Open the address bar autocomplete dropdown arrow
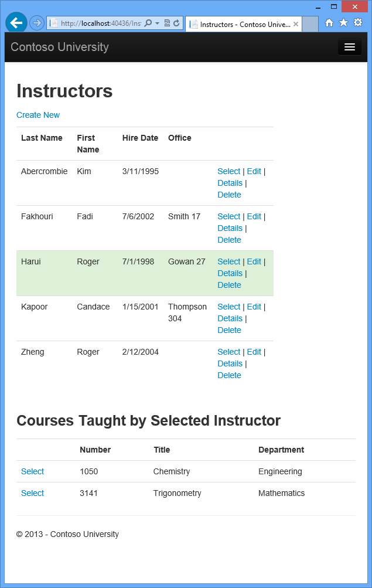 pyautogui.click(x=157, y=23)
